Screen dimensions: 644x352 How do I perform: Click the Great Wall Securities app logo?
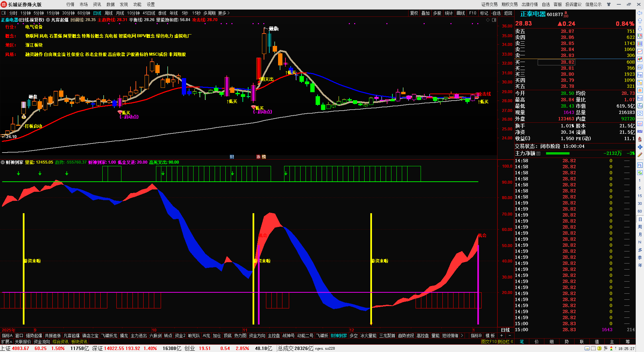coord(4,4)
